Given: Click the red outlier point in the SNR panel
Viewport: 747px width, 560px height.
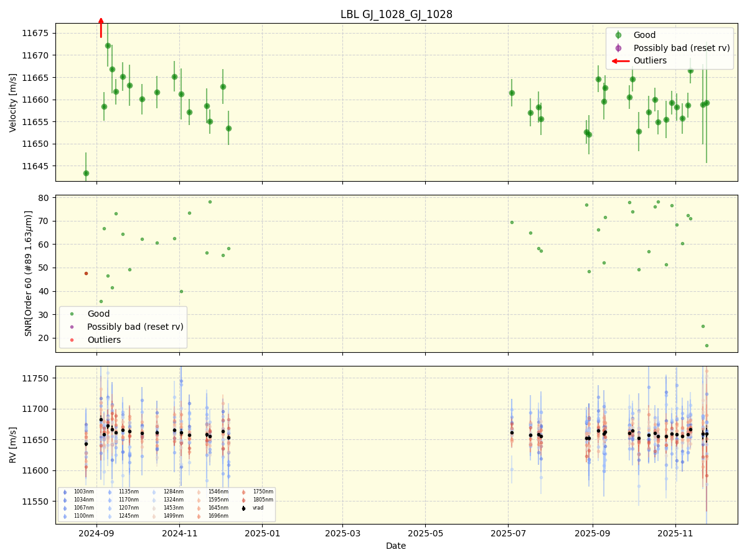Looking at the screenshot, I should coord(86,273).
